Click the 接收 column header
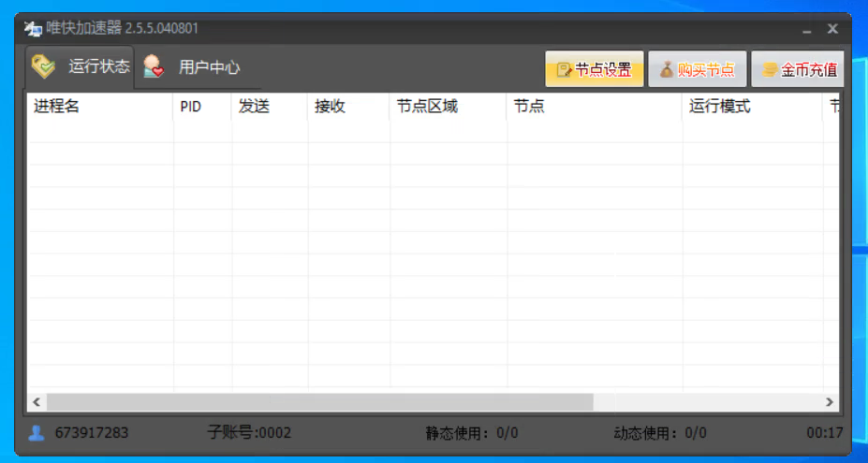Viewport: 868px width, 463px height. click(x=349, y=107)
